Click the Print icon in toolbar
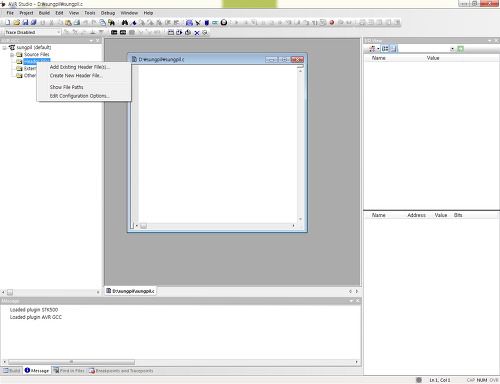Image resolution: width=500 pixels, height=384 pixels. coord(77,22)
